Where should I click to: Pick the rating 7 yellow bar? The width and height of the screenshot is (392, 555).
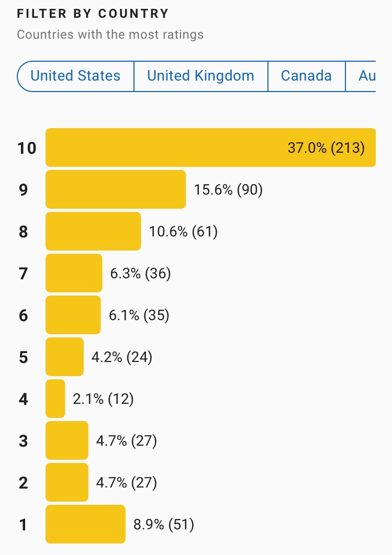(x=74, y=273)
